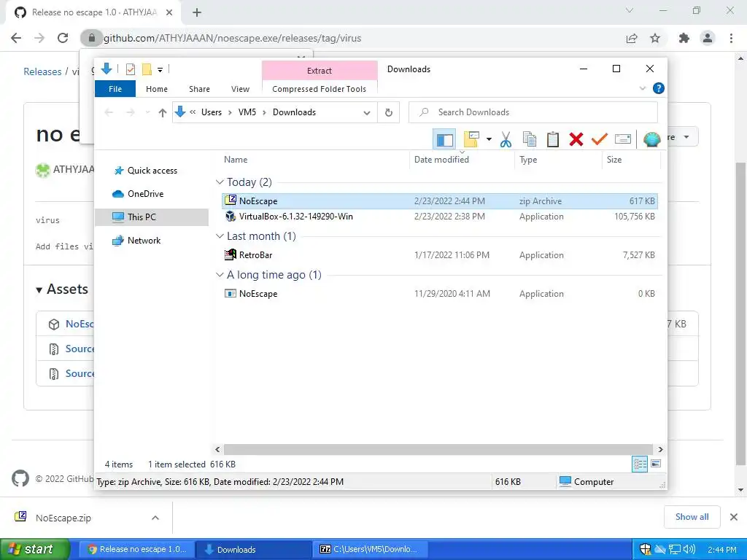
Task: Open Chrome extensions puzzle icon
Action: [684, 38]
